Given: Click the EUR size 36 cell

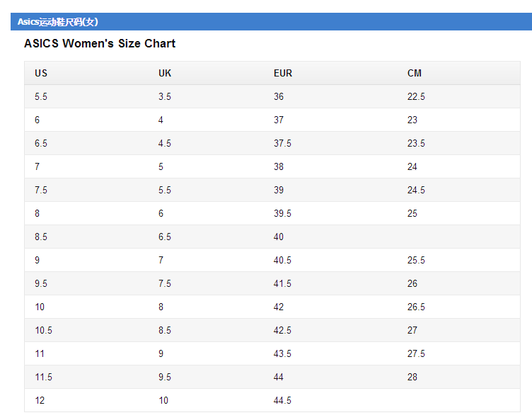Looking at the screenshot, I should tap(279, 97).
